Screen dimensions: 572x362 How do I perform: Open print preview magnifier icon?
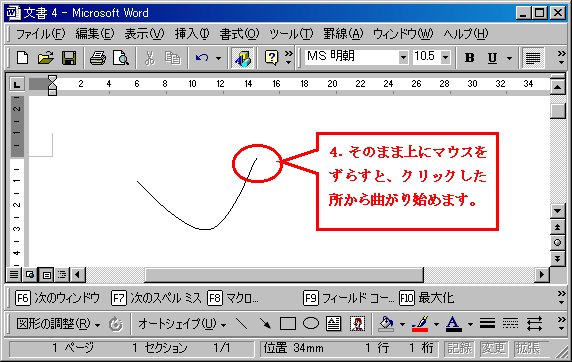click(x=121, y=58)
